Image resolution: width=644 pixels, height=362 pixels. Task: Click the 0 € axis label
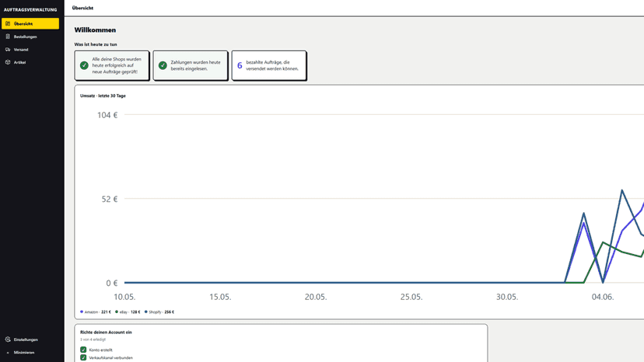[112, 283]
